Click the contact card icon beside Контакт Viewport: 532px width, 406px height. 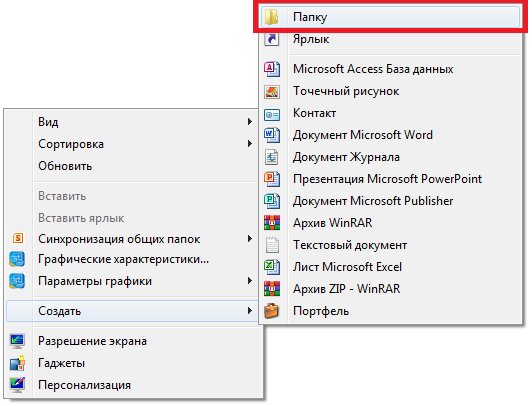click(272, 114)
